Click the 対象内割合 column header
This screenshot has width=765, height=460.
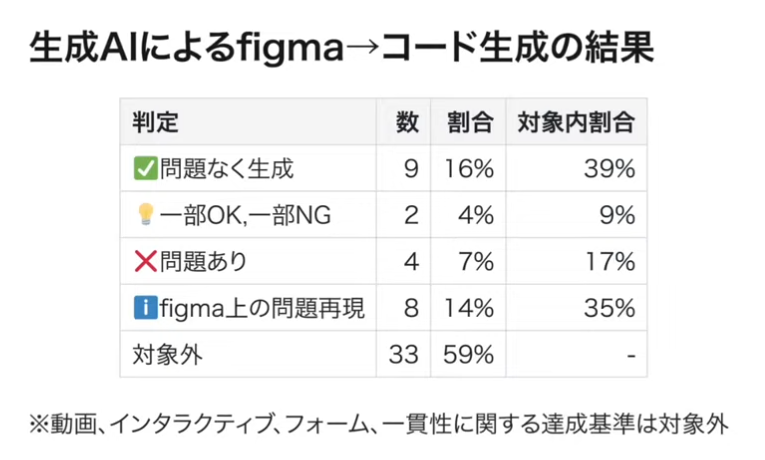tap(575, 122)
